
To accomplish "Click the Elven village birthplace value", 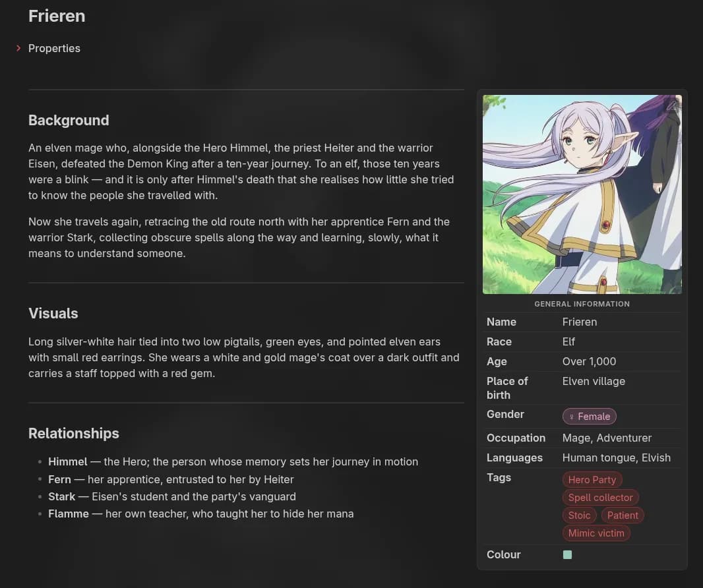I will [594, 381].
